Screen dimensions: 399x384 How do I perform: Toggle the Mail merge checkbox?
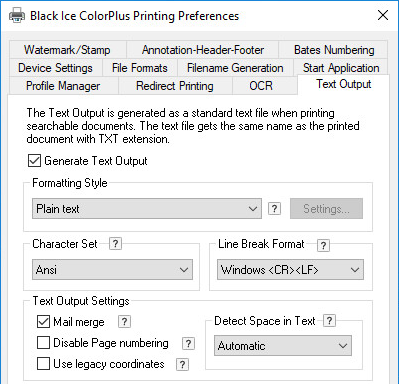[x=43, y=322]
